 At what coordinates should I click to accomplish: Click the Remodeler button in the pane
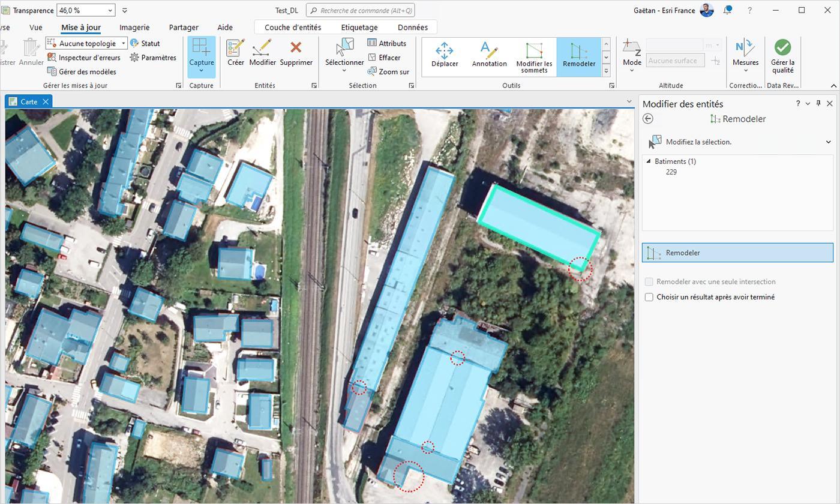click(737, 253)
